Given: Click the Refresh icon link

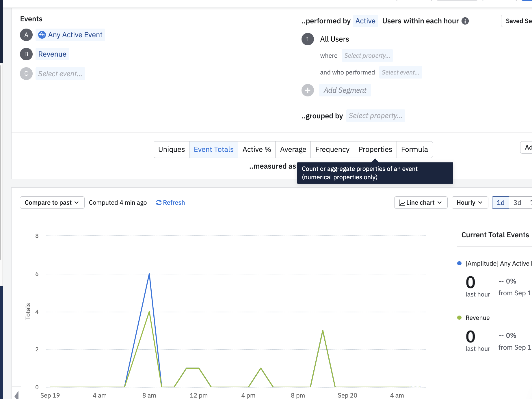Looking at the screenshot, I should pos(159,203).
